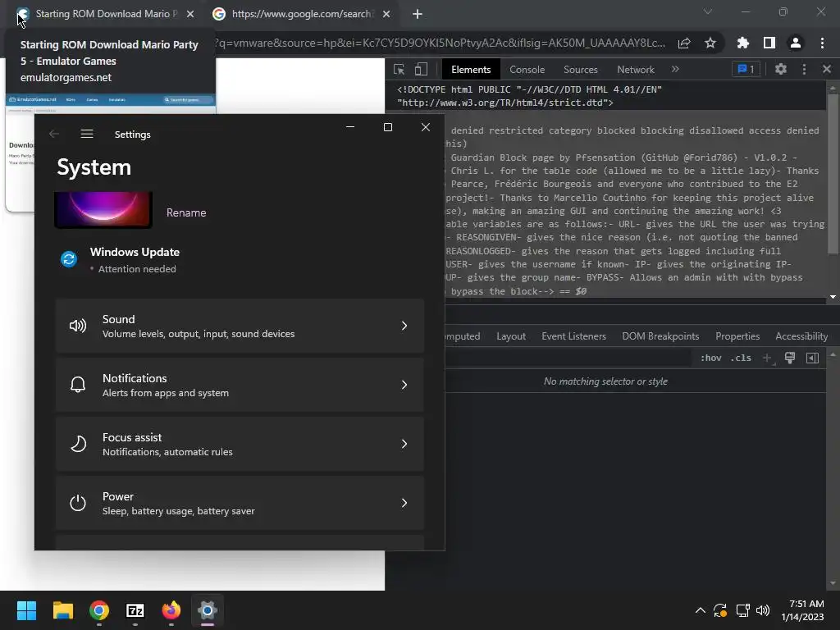Open the network status tray icon
The image size is (840, 630).
tap(742, 610)
